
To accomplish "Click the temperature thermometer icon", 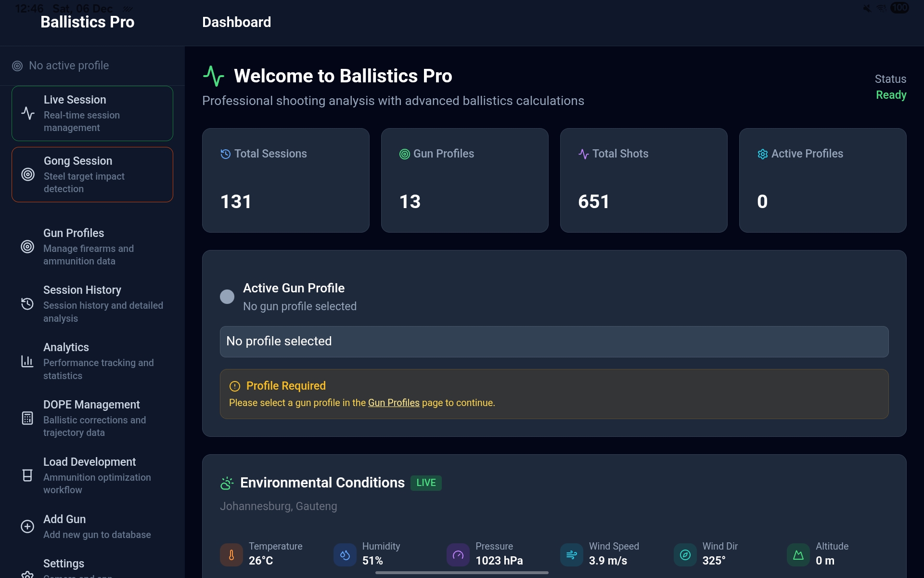I will coord(231,555).
